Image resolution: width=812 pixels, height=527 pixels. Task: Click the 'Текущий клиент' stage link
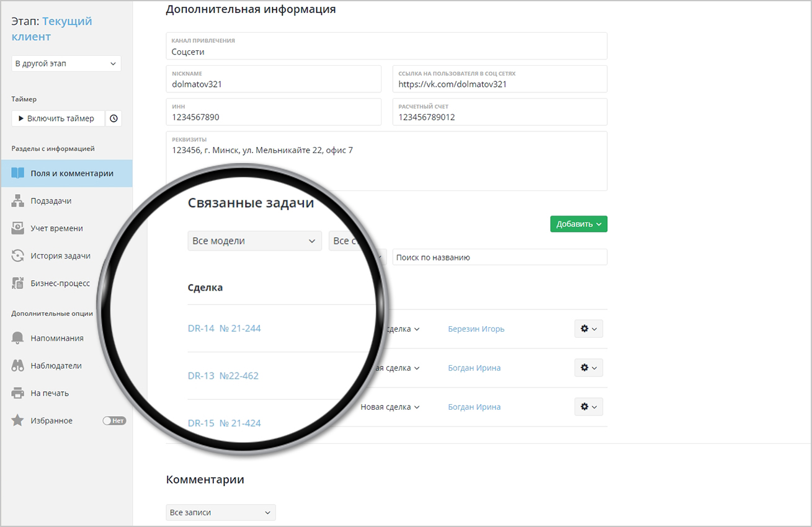pos(51,29)
